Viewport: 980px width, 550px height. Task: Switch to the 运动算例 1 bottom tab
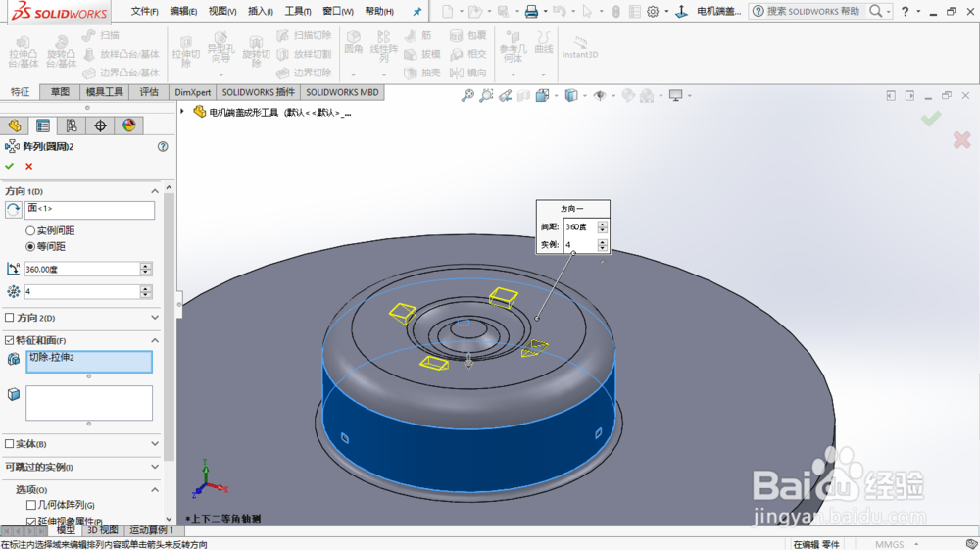(151, 530)
